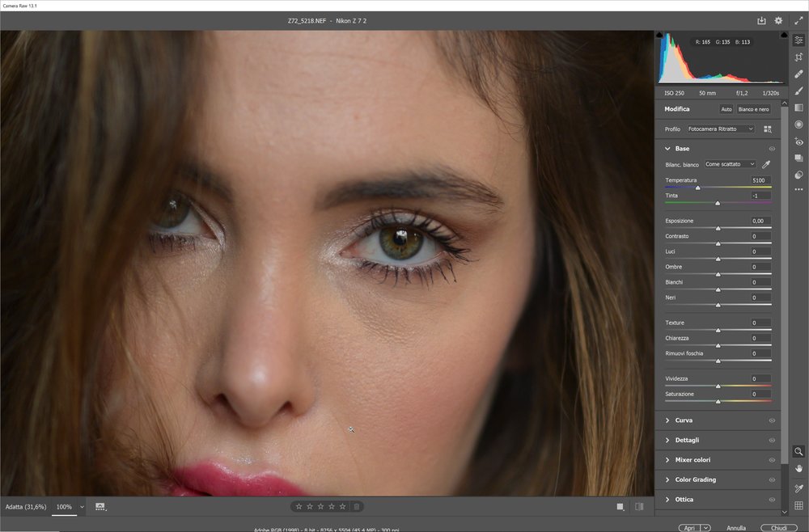809x532 pixels.
Task: Open the Bilanc. bianco Come scattato dropdown
Action: pos(730,164)
